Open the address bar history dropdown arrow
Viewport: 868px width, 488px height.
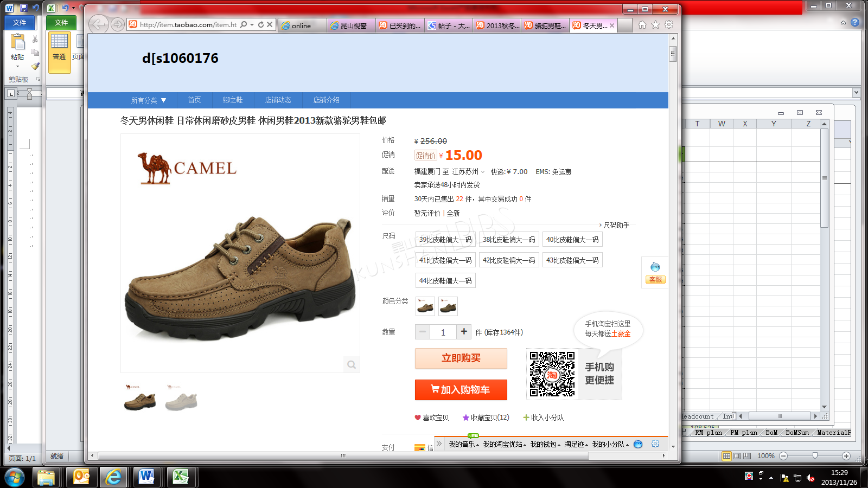point(252,25)
